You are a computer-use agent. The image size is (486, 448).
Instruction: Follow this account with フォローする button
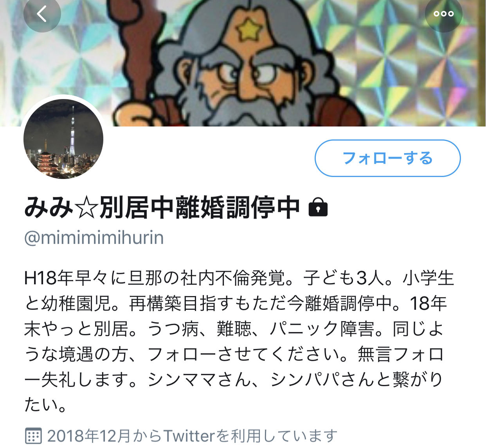pyautogui.click(x=387, y=158)
